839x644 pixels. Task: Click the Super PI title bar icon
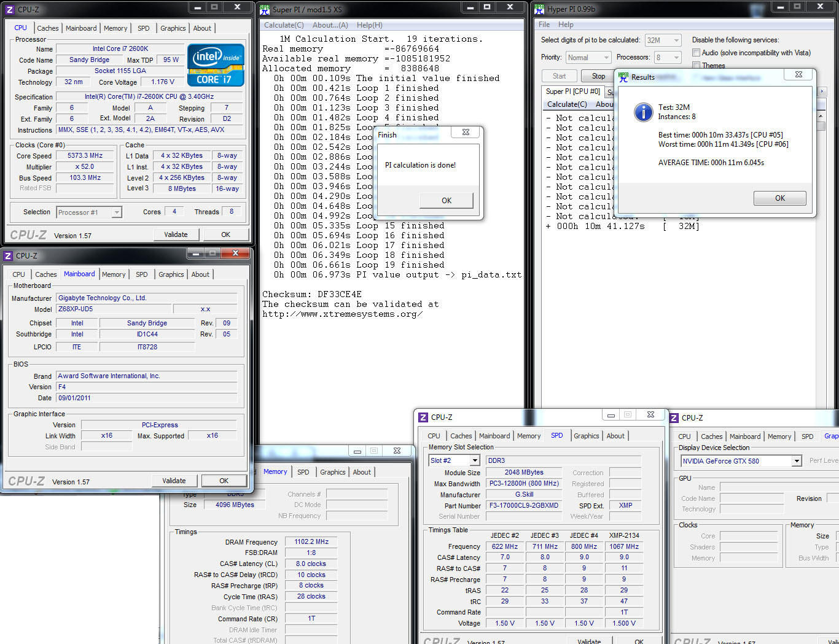[x=265, y=9]
